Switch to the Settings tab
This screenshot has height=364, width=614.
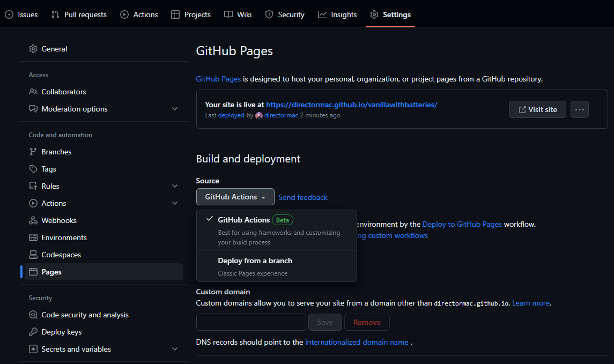(390, 14)
